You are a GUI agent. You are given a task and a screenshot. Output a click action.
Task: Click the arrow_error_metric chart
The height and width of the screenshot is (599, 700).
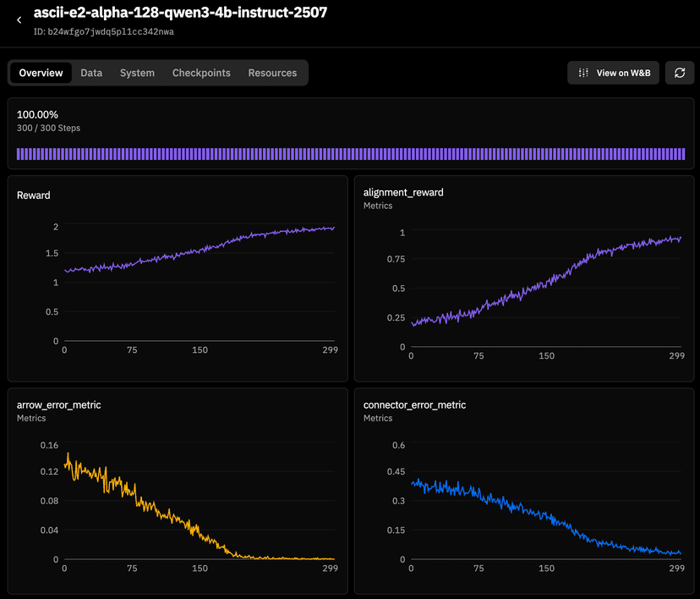point(178,491)
